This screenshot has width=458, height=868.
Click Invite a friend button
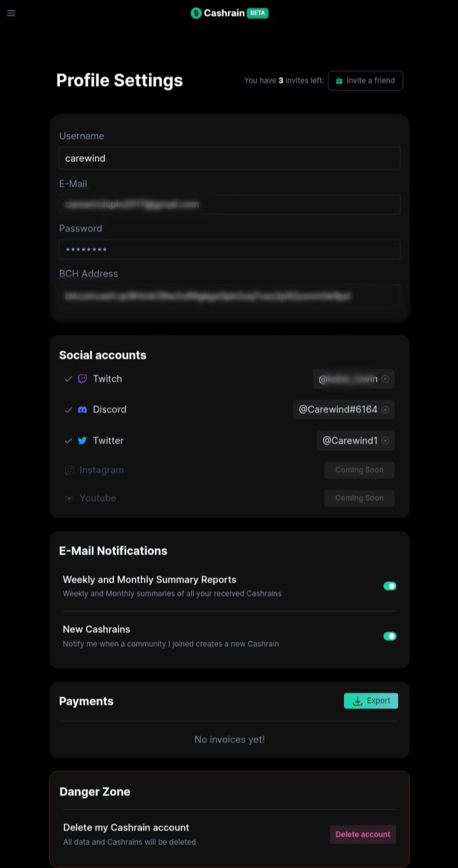(x=366, y=81)
